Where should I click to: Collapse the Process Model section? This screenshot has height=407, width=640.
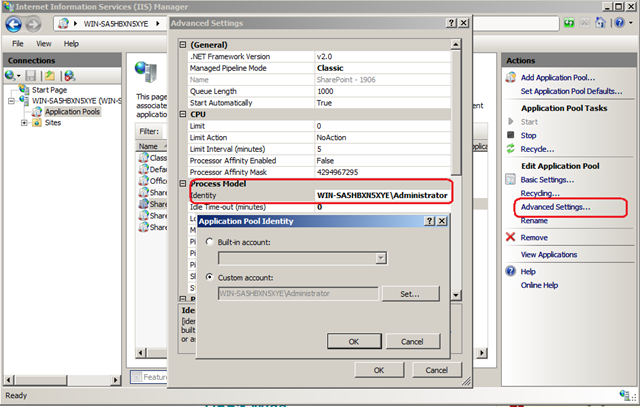click(x=183, y=184)
